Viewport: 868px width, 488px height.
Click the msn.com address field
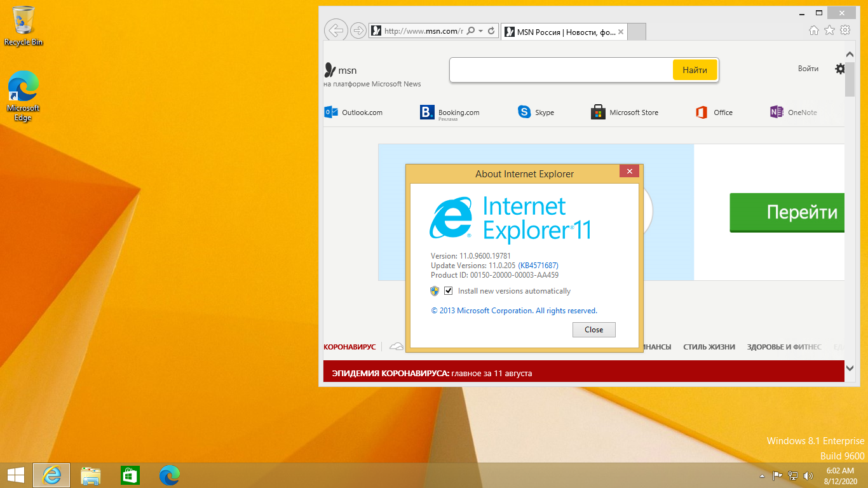[x=417, y=30]
